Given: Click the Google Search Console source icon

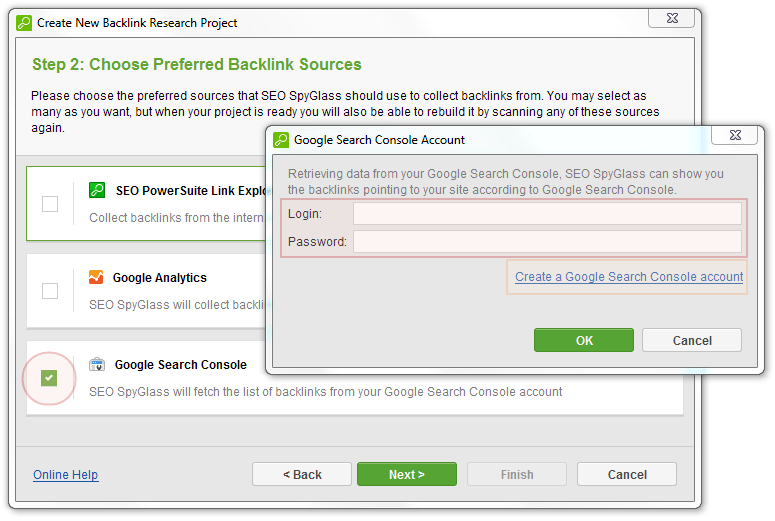Looking at the screenshot, I should [x=97, y=365].
